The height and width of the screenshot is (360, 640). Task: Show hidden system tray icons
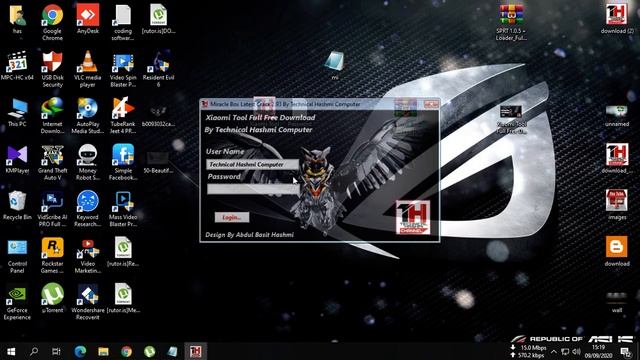coord(553,351)
